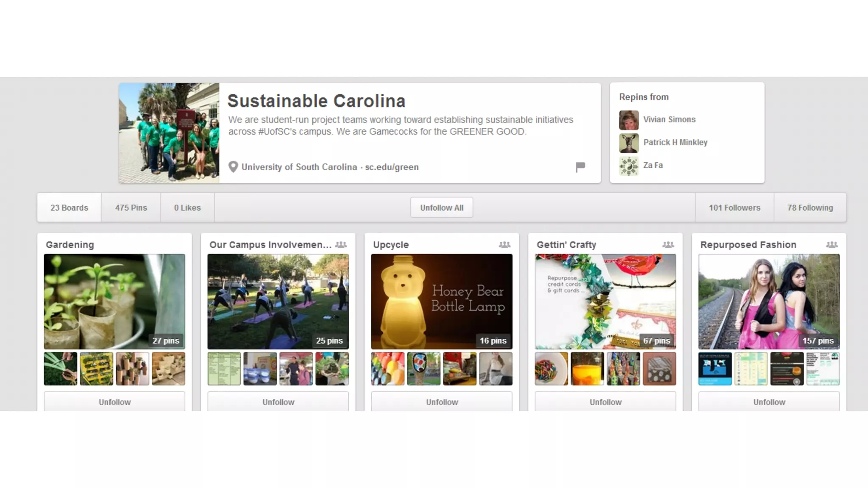Open the 0 Likes tab
Viewport: 868px width, 488px height.
(x=187, y=208)
